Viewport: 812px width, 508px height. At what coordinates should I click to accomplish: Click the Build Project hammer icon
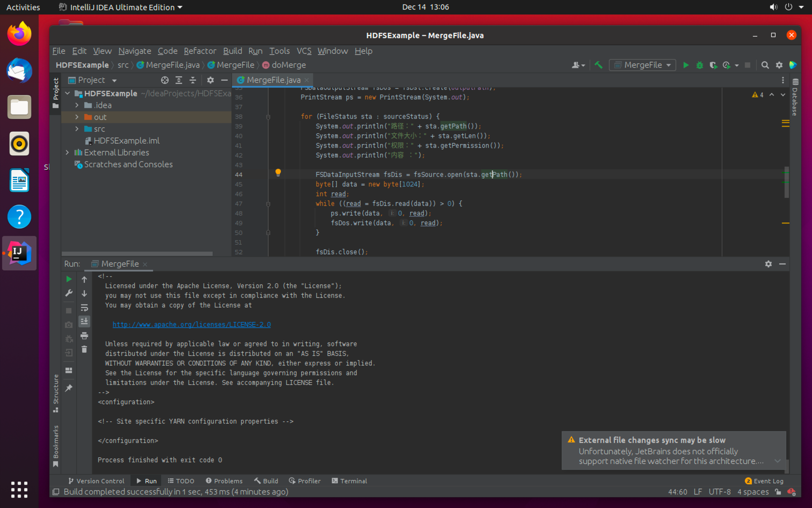click(598, 65)
